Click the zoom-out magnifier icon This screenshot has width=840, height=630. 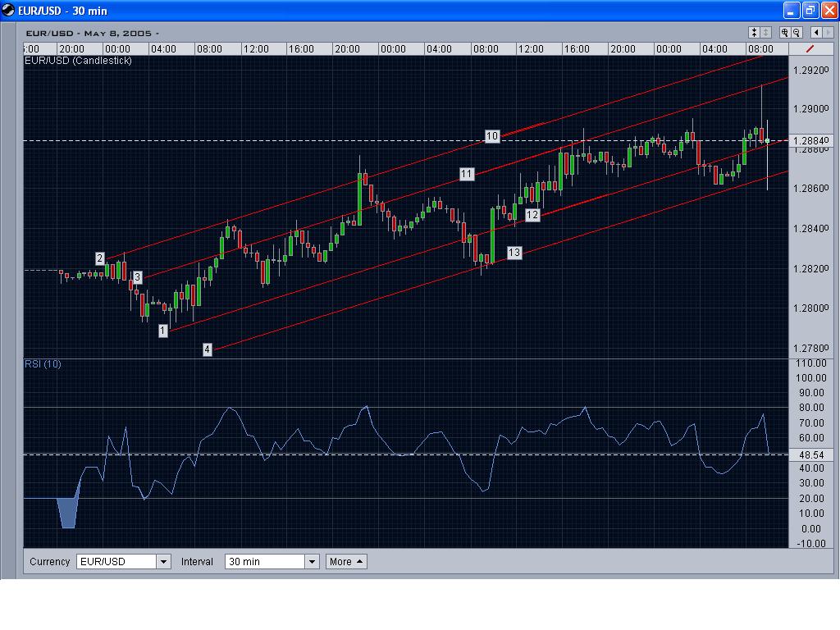(x=796, y=31)
